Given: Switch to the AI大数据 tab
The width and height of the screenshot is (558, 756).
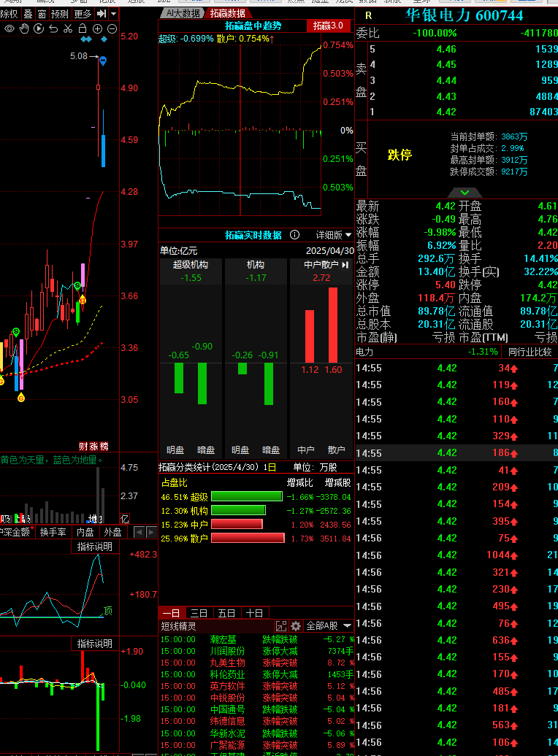Looking at the screenshot, I should 183,13.
